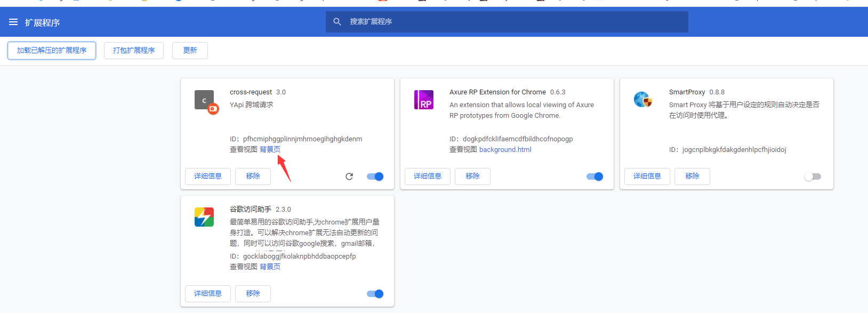Open 详细信息 for 谷歌访问助手
868x313 pixels.
tap(208, 294)
